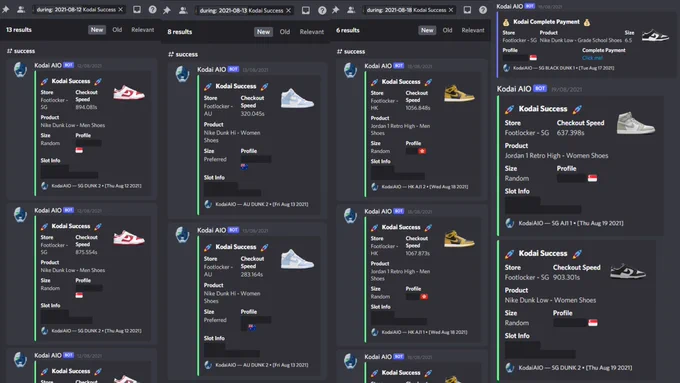Show member list icon in the 2021-08-18 panel
The height and width of the screenshot is (383, 680).
point(351,10)
